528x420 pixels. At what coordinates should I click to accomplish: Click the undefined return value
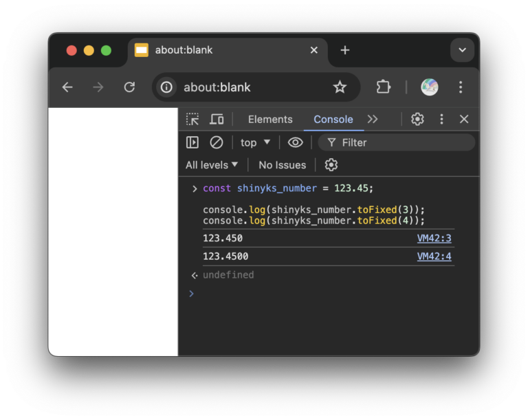(228, 275)
